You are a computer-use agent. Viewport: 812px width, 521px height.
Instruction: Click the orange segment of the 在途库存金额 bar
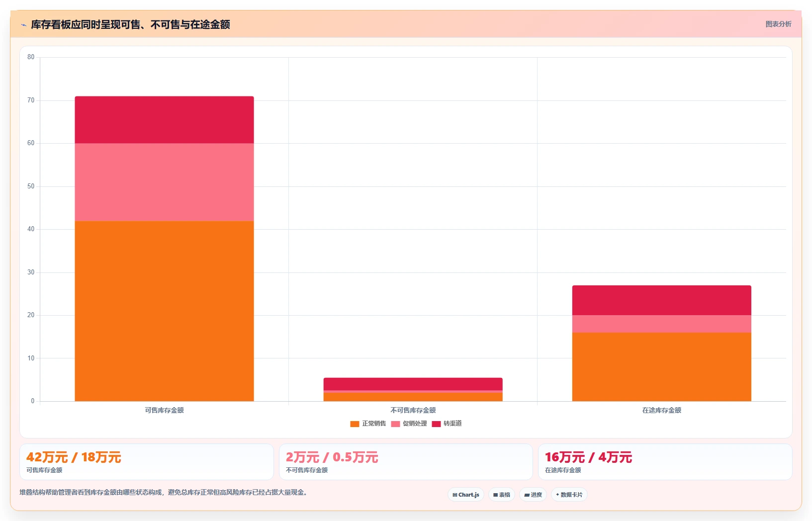click(x=661, y=367)
